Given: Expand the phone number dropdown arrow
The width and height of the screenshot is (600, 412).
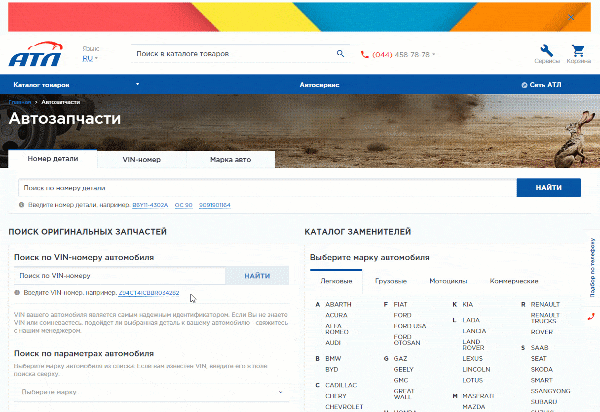Looking at the screenshot, I should coord(434,54).
